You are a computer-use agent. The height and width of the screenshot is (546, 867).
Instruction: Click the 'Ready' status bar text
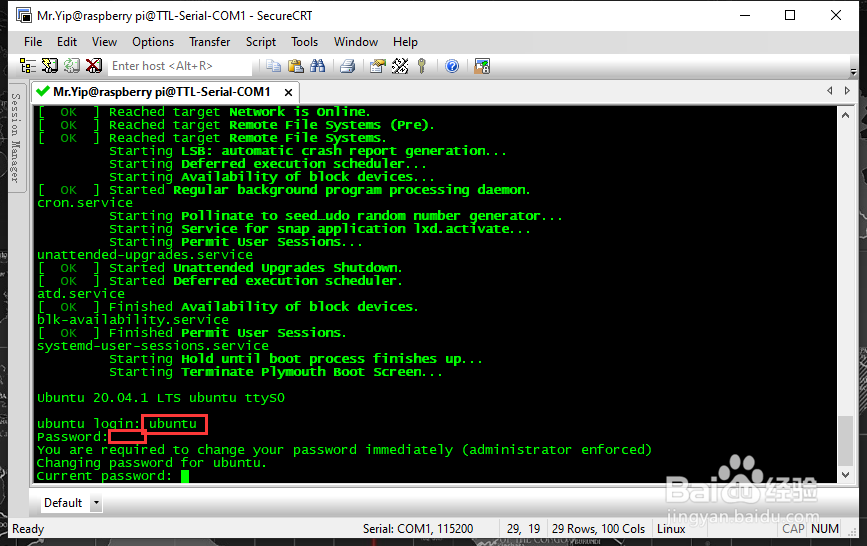(x=28, y=529)
